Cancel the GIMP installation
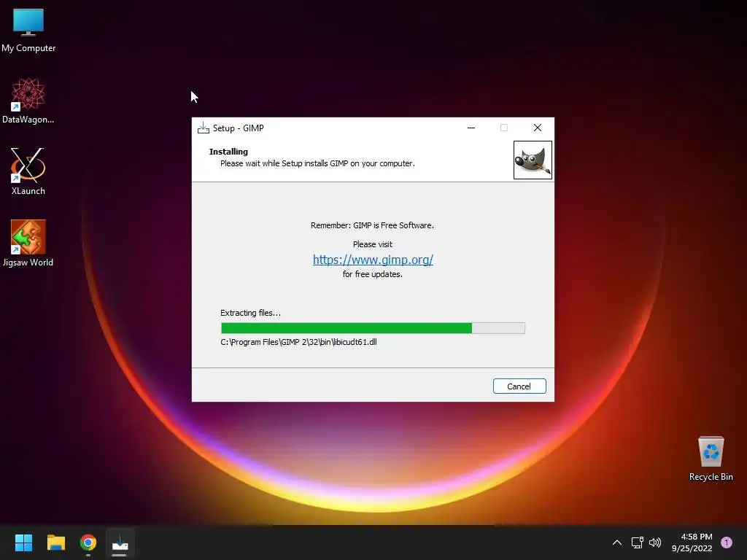 (x=519, y=386)
